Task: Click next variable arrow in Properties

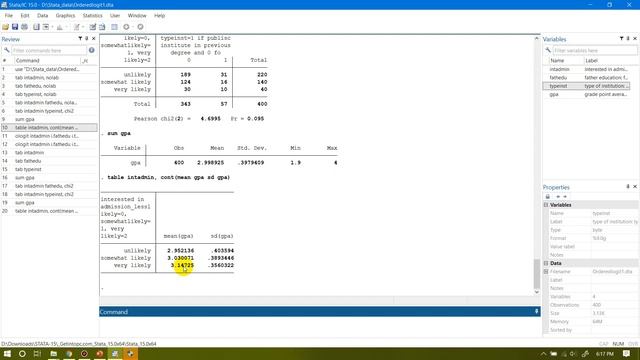Action: click(x=565, y=196)
